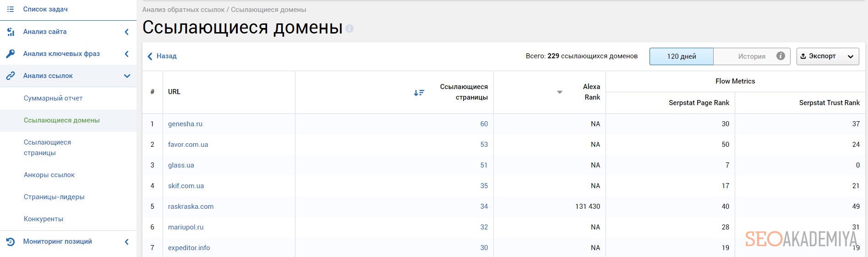868x257 pixels.
Task: Click the position monitoring clock icon
Action: click(11, 241)
